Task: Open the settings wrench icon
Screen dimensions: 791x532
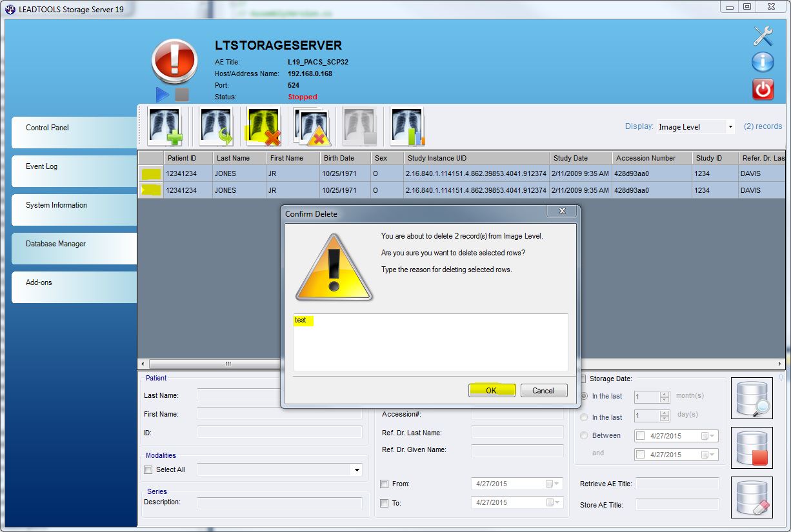Action: click(763, 36)
